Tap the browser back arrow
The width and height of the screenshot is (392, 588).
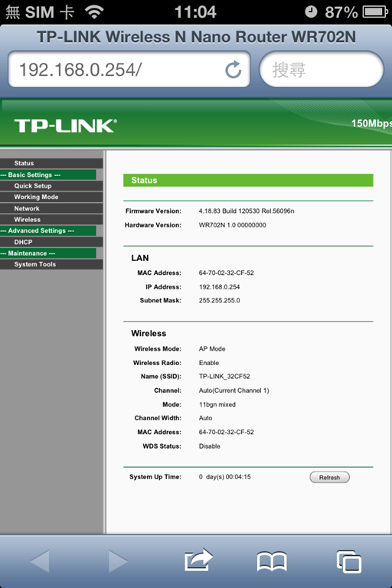coord(40,561)
